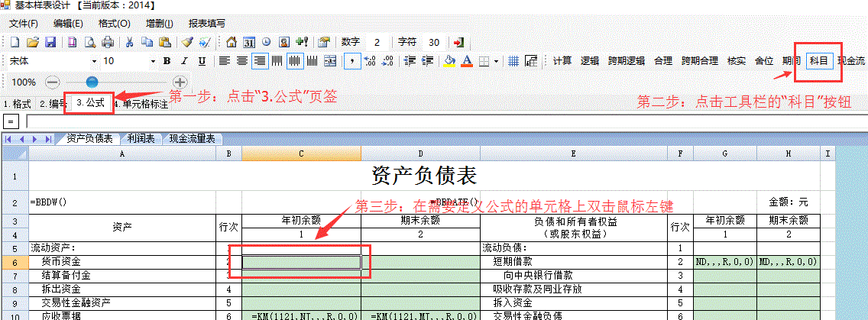The image size is (868, 320).
Task: Select cell C6 for 货币资金
Action: (x=302, y=262)
